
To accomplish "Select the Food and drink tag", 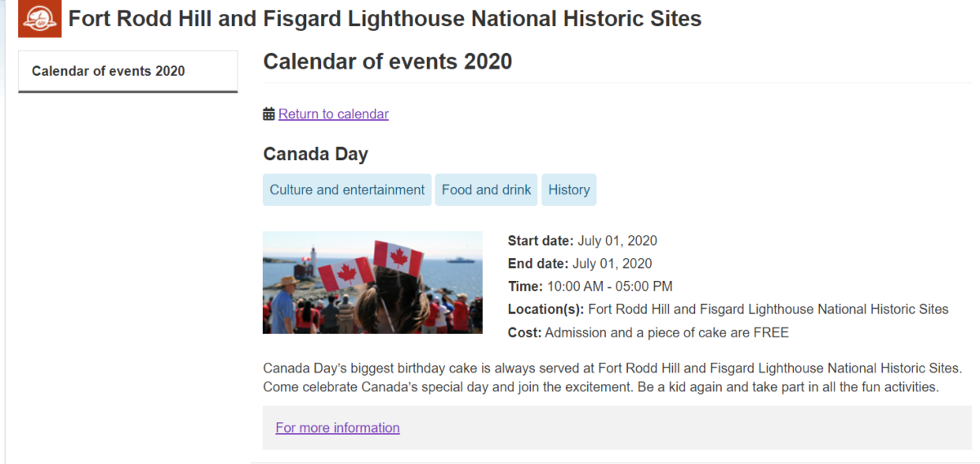I will [486, 190].
